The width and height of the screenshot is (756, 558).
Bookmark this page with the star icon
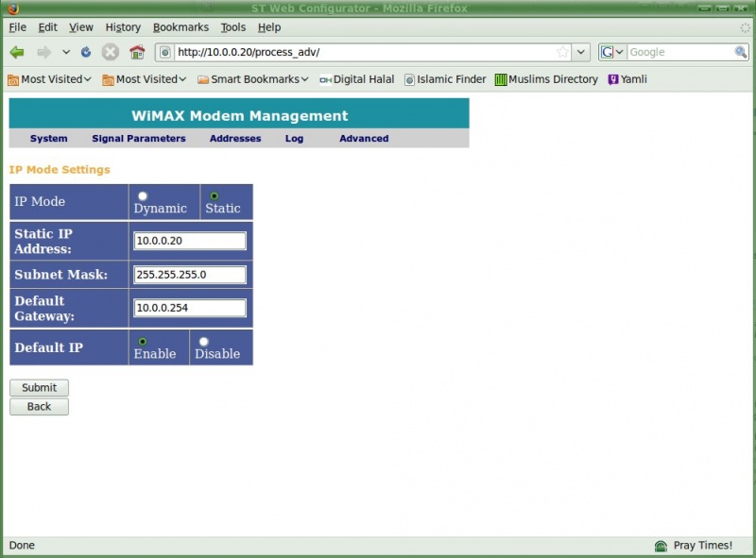pyautogui.click(x=562, y=52)
